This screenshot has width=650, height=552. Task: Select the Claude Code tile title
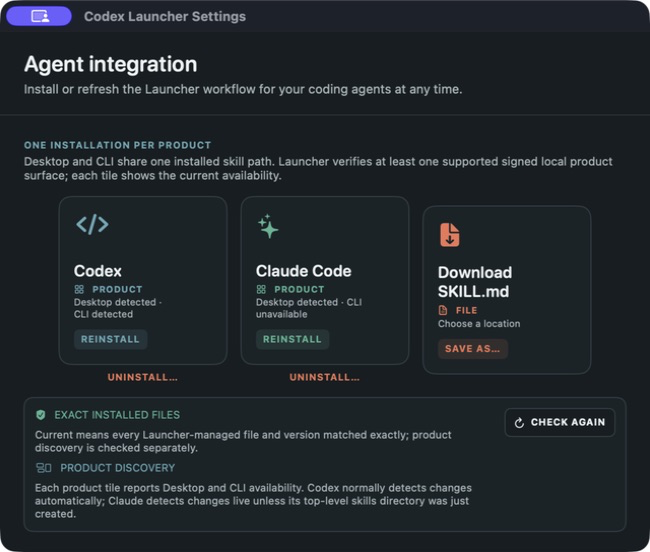(303, 271)
